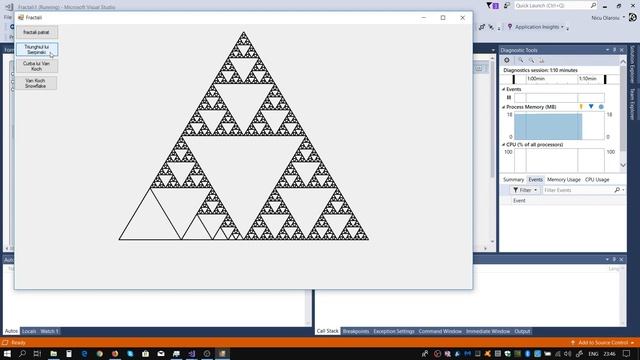This screenshot has height=360, width=640.
Task: Switch to the Locals tab
Action: [x=29, y=331]
